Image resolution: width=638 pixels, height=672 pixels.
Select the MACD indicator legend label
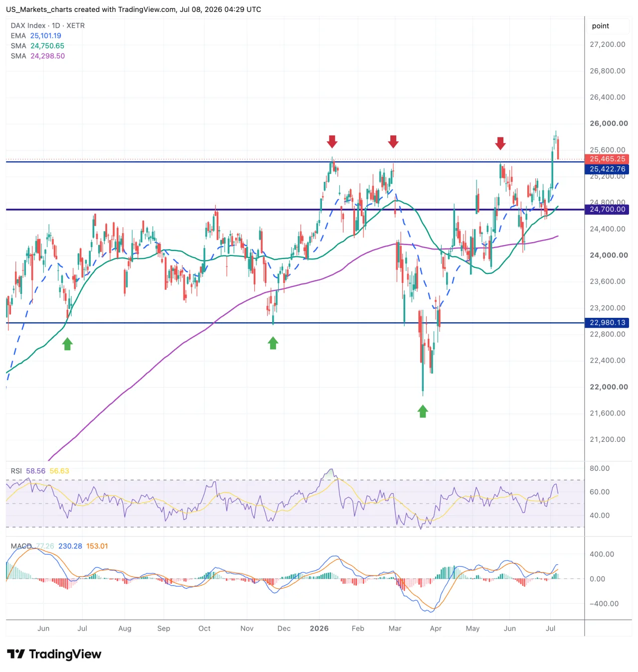point(21,546)
